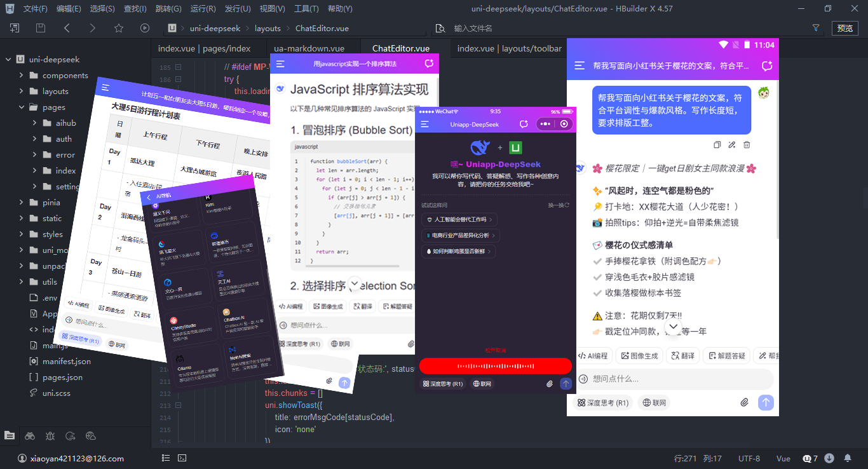This screenshot has width=868, height=469.
Task: Click send arrow button in cherry blossom chat
Action: [766, 402]
